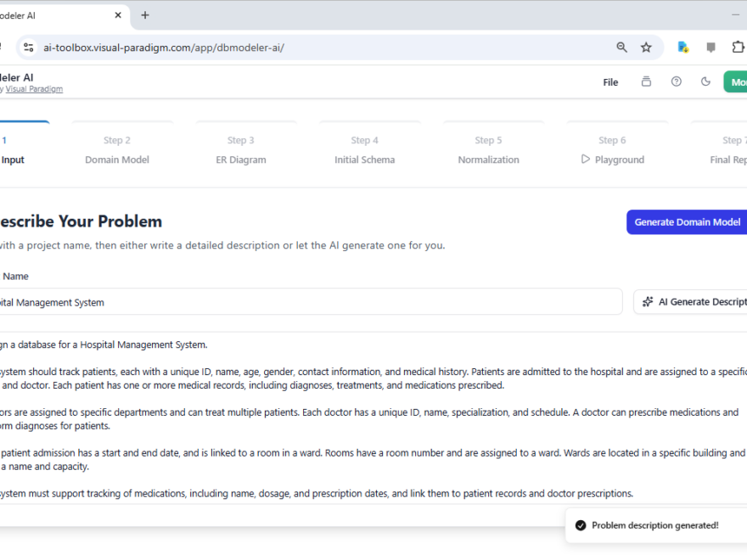Viewport: 747px width, 560px height.
Task: Switch to Step 3 ER Diagram
Action: [240, 160]
